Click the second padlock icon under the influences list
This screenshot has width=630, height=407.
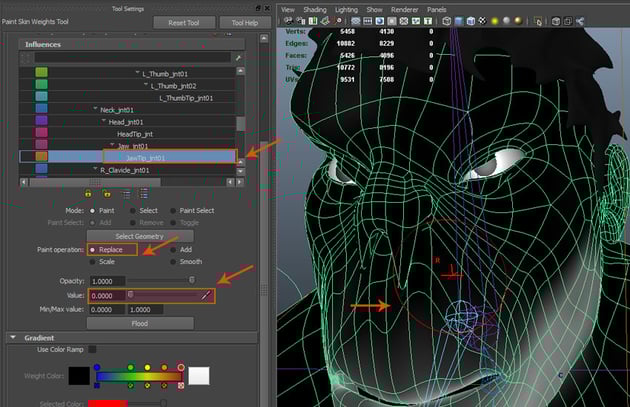[107, 192]
